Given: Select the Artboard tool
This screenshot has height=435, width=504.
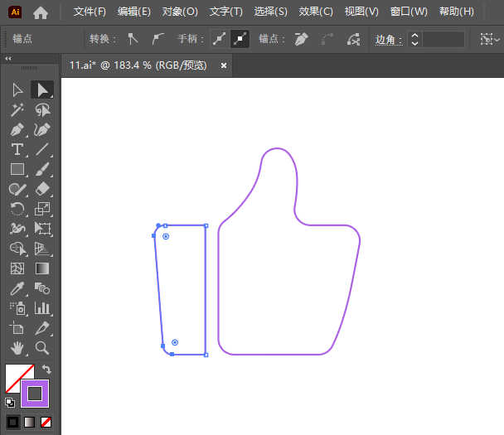Looking at the screenshot, I should (x=17, y=328).
